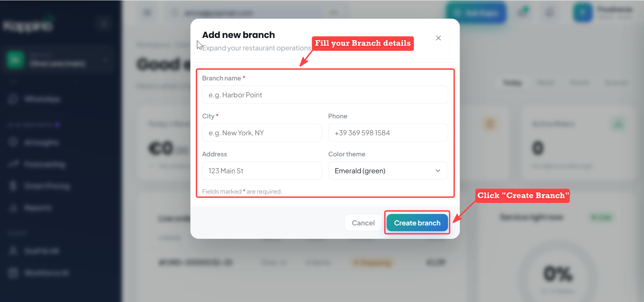Click the Color theme chevron arrow
The height and width of the screenshot is (302, 644).
coord(438,171)
